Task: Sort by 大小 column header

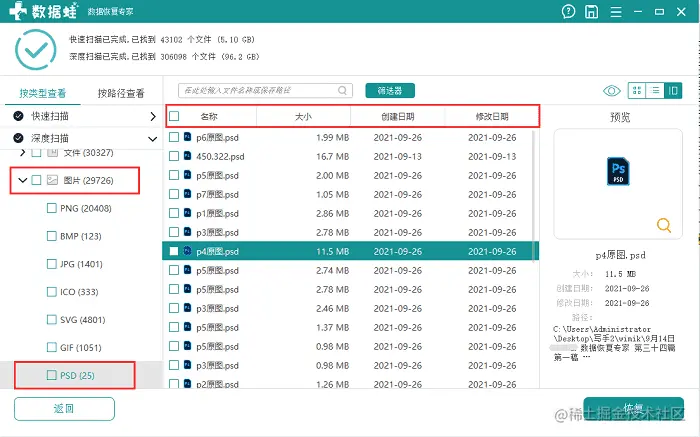Action: click(304, 117)
